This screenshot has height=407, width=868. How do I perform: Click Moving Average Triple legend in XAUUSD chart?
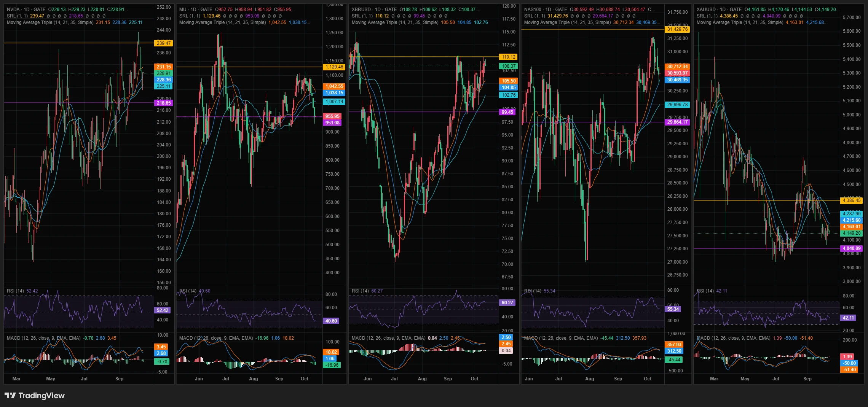740,22
